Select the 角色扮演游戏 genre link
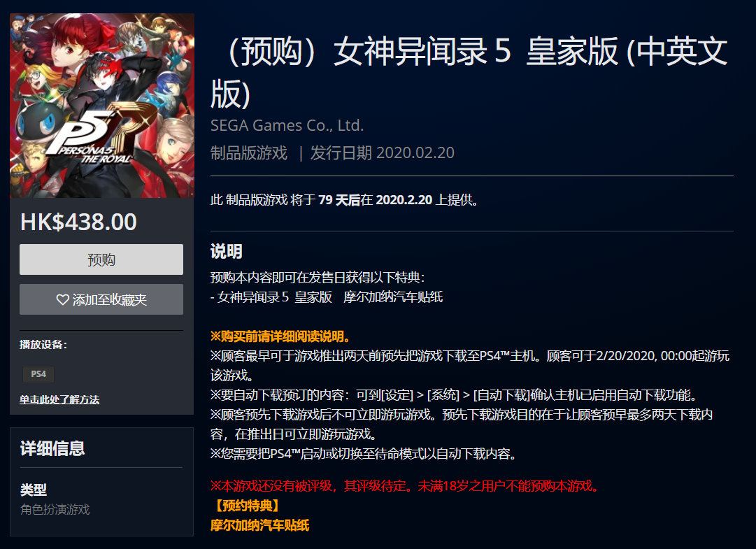Viewport: 756px width, 549px height. pos(55,509)
